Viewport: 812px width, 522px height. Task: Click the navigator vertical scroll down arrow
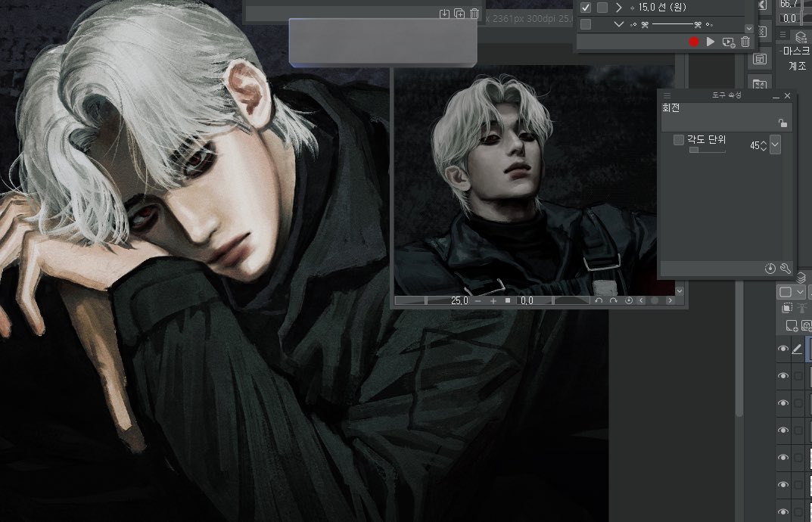pyautogui.click(x=680, y=291)
